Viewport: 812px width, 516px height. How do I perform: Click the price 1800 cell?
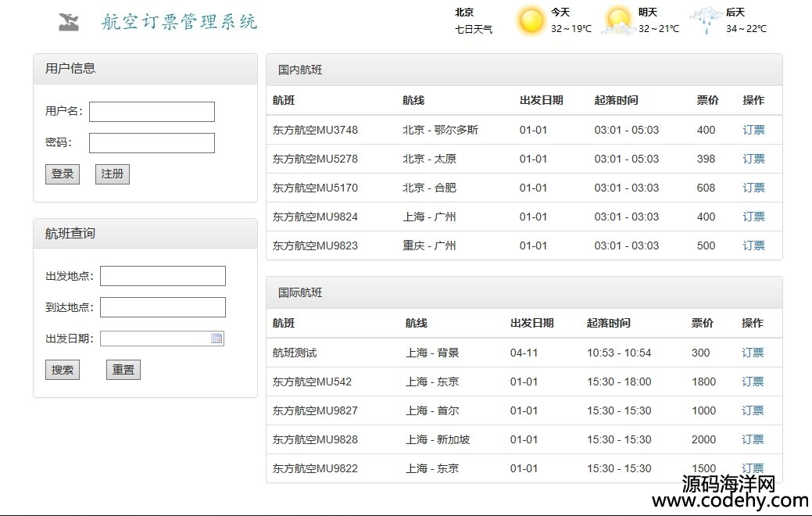coord(704,382)
